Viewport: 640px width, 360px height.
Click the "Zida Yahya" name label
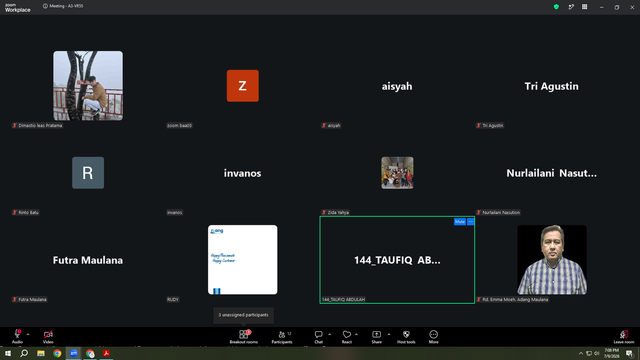[x=338, y=212]
